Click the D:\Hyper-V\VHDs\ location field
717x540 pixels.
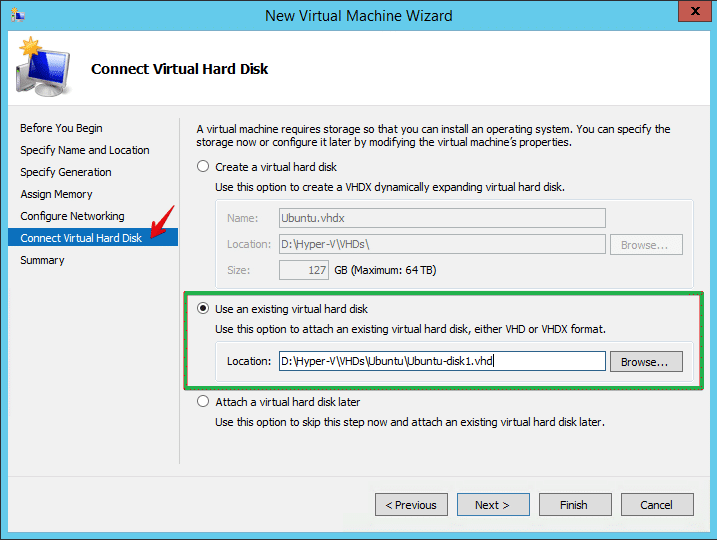442,244
